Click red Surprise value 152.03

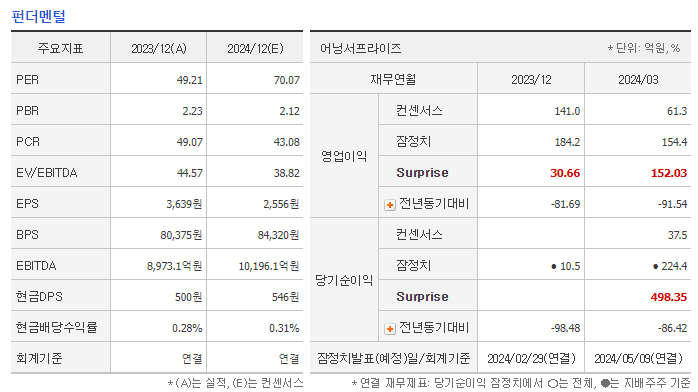[x=669, y=173]
